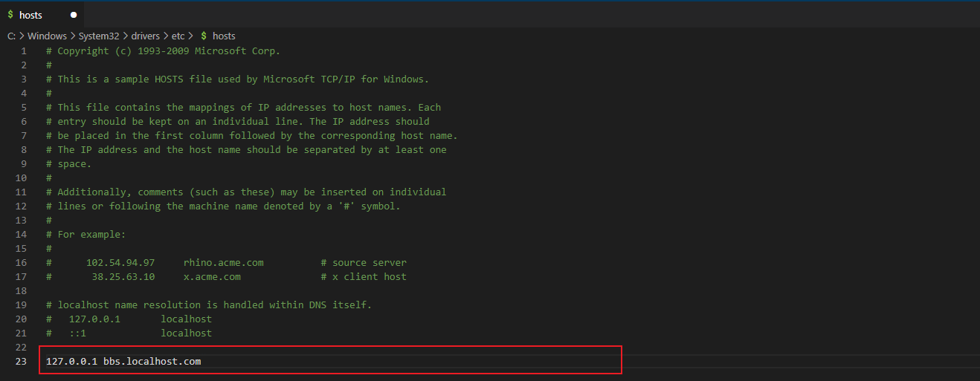The width and height of the screenshot is (980, 381).
Task: Click the hosts file icon in the tab
Action: coord(10,15)
